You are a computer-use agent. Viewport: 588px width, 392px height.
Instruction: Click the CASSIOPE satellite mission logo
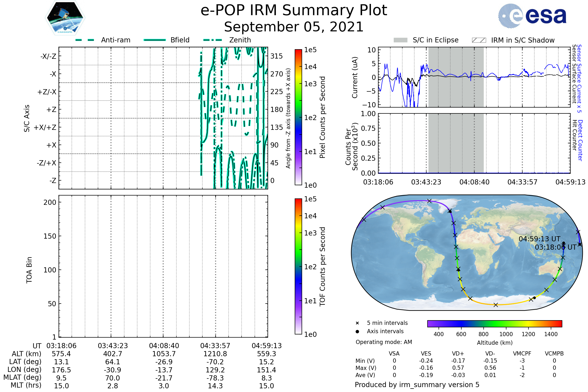click(x=65, y=18)
